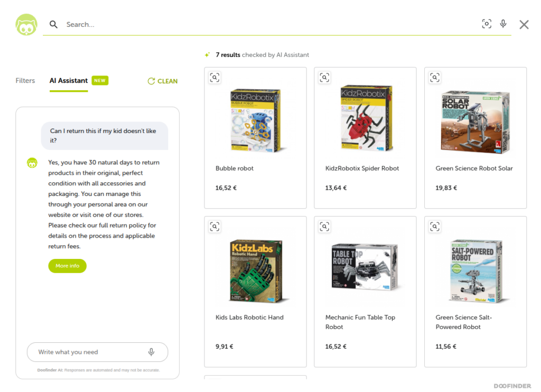This screenshot has height=392, width=541.
Task: Click the 'KidzRobotix Spider Robot' title
Action: tap(362, 169)
